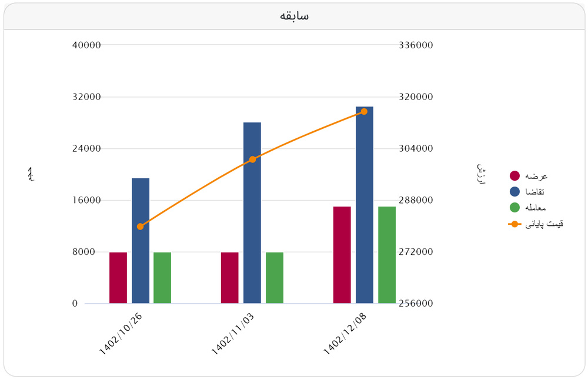This screenshot has height=379, width=588.
Task: Select the middle orange closing price point
Action: 252,159
